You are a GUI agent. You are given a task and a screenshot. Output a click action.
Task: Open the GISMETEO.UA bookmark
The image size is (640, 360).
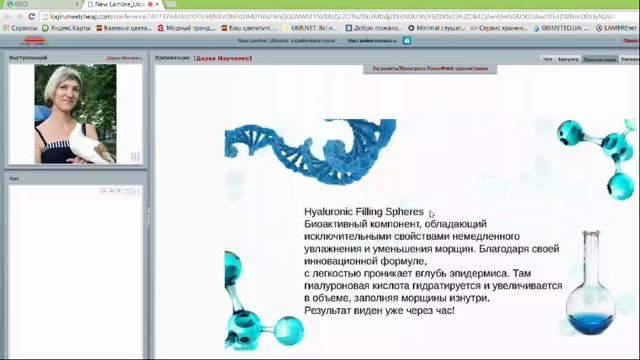click(x=561, y=28)
